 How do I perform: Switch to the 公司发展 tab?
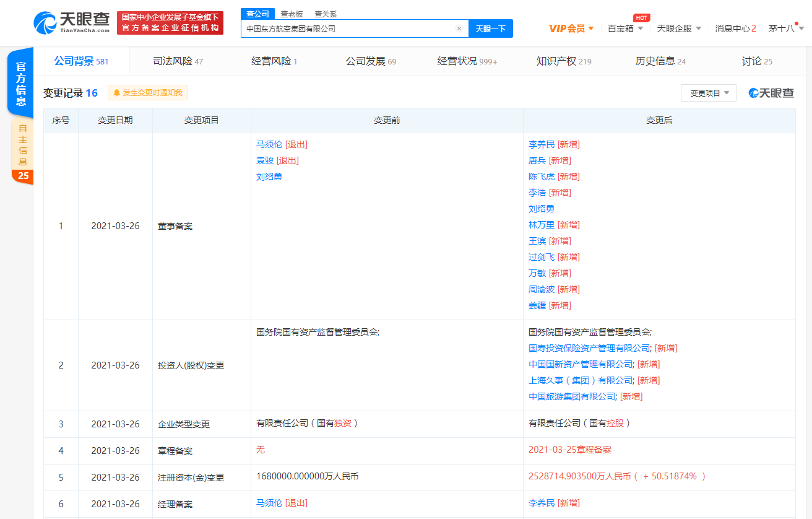tap(371, 61)
